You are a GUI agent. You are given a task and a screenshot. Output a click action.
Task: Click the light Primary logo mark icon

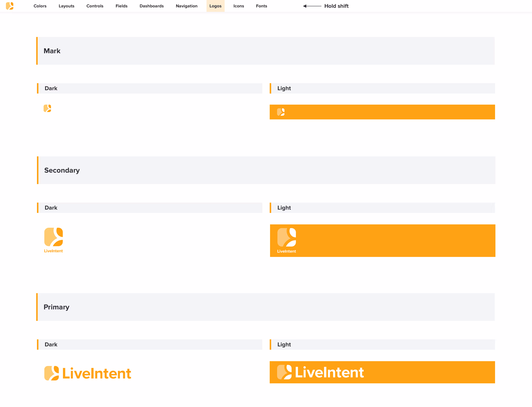[x=284, y=372]
